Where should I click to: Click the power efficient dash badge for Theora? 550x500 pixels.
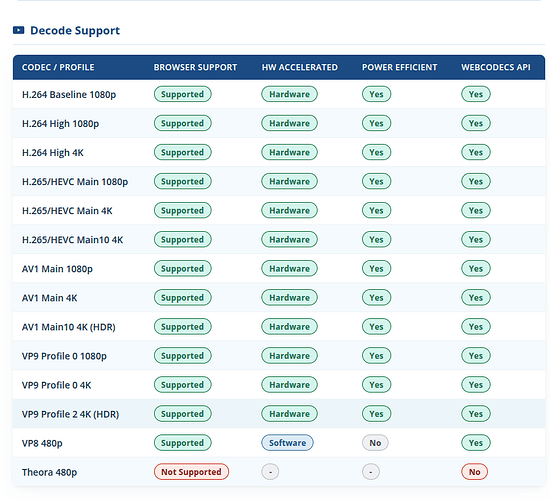371,472
